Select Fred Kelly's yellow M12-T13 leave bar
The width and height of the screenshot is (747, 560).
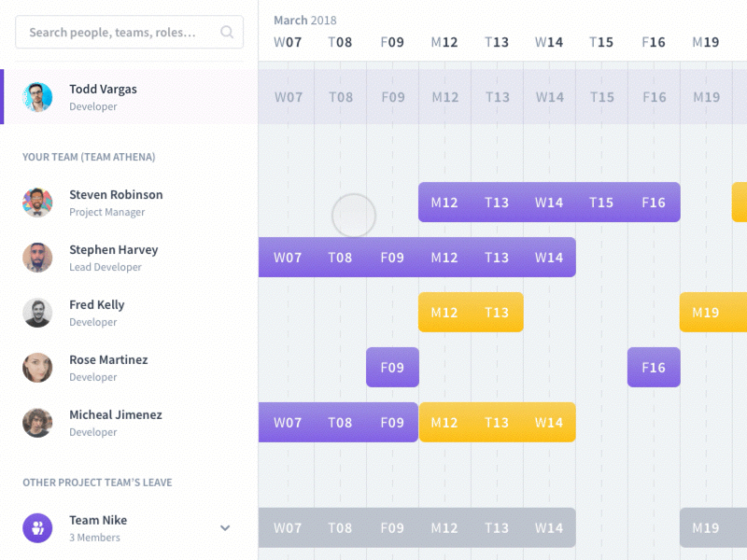coord(471,312)
